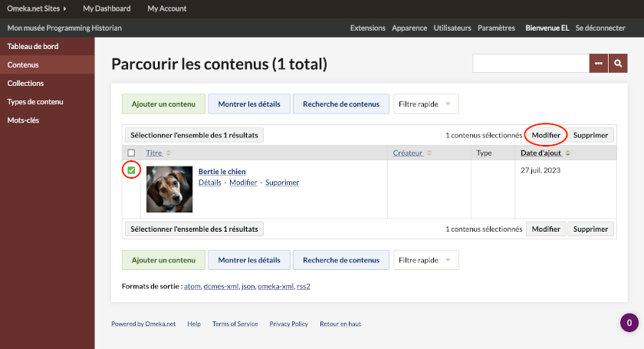Image resolution: width=644 pixels, height=349 pixels.
Task: Sort by Créateur using its sort arrows
Action: tap(430, 153)
